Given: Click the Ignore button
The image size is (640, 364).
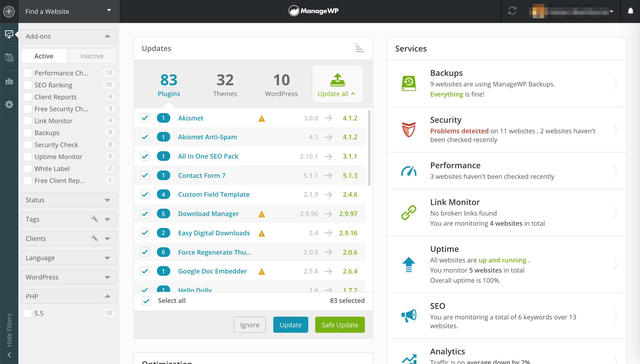Looking at the screenshot, I should (x=250, y=325).
